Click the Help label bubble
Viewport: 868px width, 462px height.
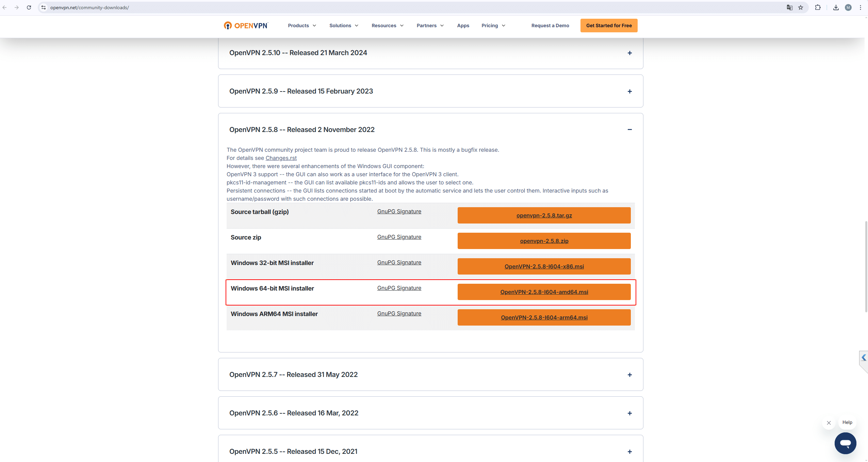[847, 422]
